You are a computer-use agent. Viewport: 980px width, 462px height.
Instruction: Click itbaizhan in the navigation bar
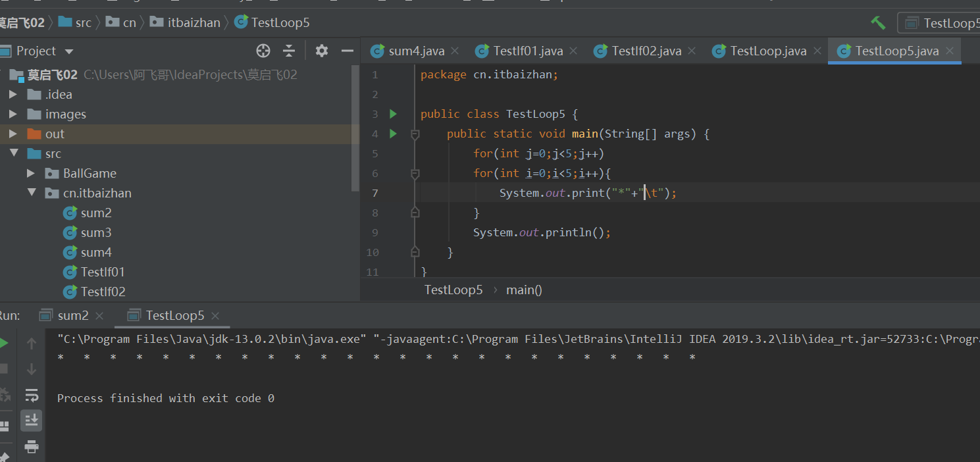tap(185, 22)
